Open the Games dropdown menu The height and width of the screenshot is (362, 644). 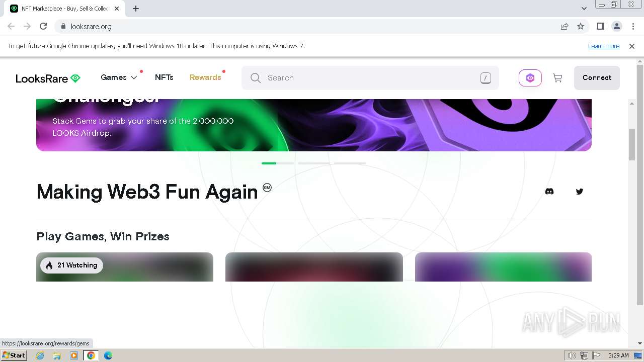pyautogui.click(x=119, y=77)
